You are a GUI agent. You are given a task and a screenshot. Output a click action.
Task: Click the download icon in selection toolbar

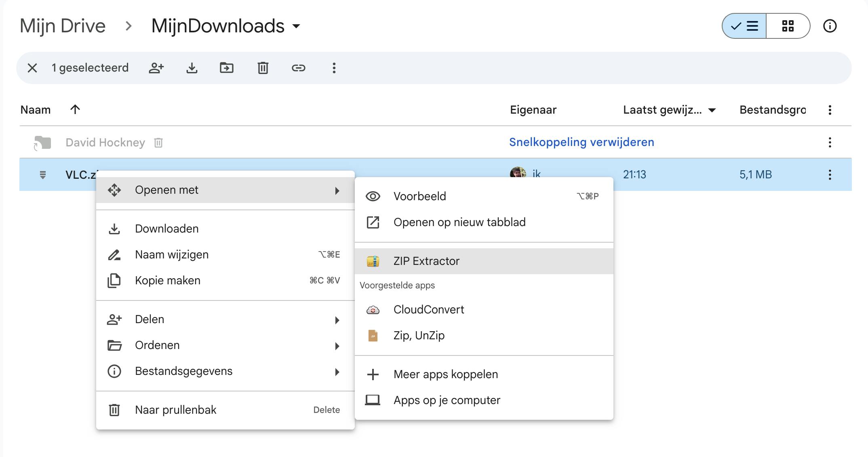192,68
